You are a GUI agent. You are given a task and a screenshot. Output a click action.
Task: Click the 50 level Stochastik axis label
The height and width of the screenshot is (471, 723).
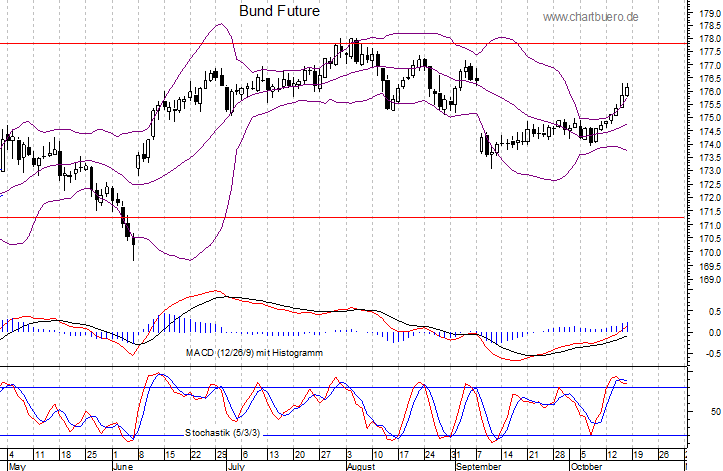coord(716,411)
